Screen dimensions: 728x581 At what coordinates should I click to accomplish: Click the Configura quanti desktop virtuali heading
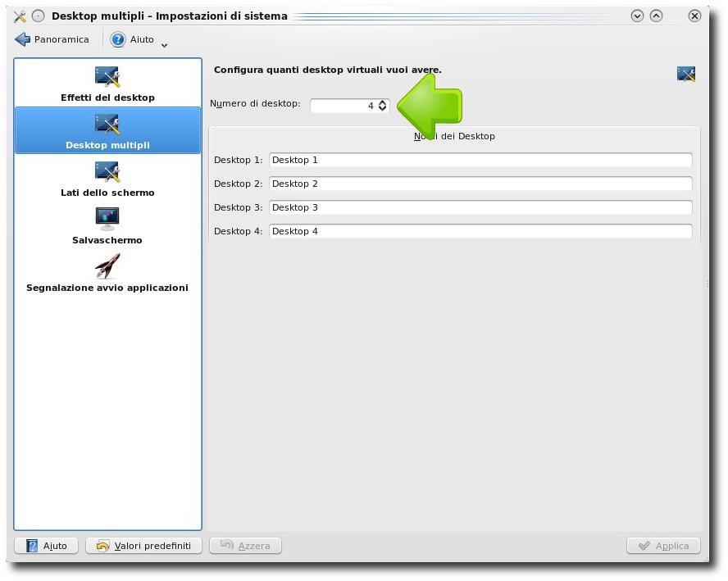coord(328,70)
